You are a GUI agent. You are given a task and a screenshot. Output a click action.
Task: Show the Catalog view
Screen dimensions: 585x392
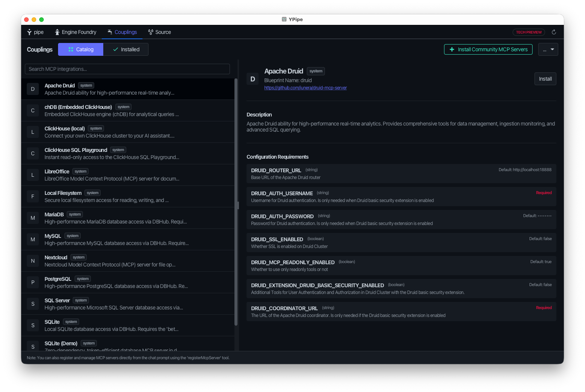81,49
